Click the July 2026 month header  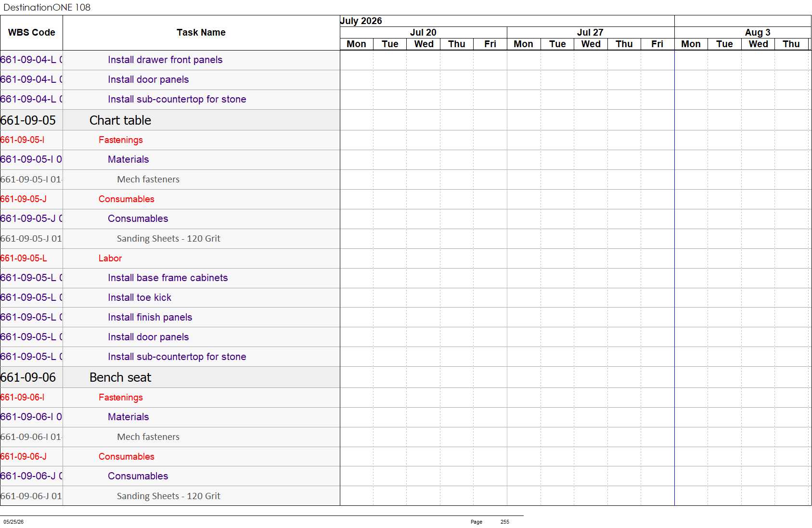pyautogui.click(x=361, y=21)
